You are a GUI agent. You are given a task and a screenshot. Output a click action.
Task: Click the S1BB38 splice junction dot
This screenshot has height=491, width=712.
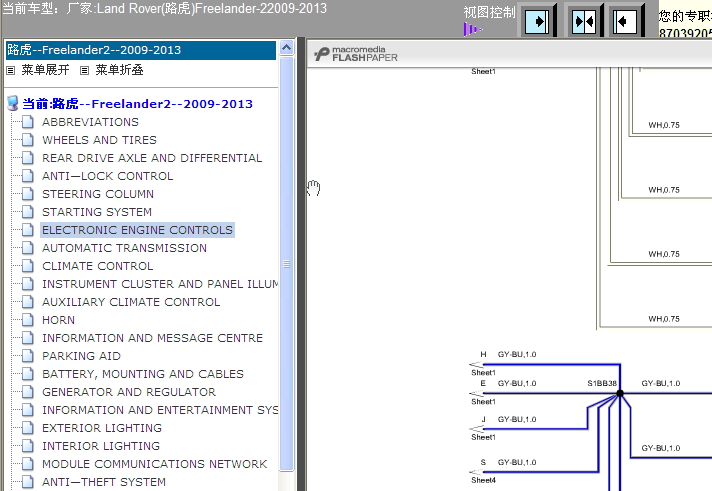coord(620,393)
